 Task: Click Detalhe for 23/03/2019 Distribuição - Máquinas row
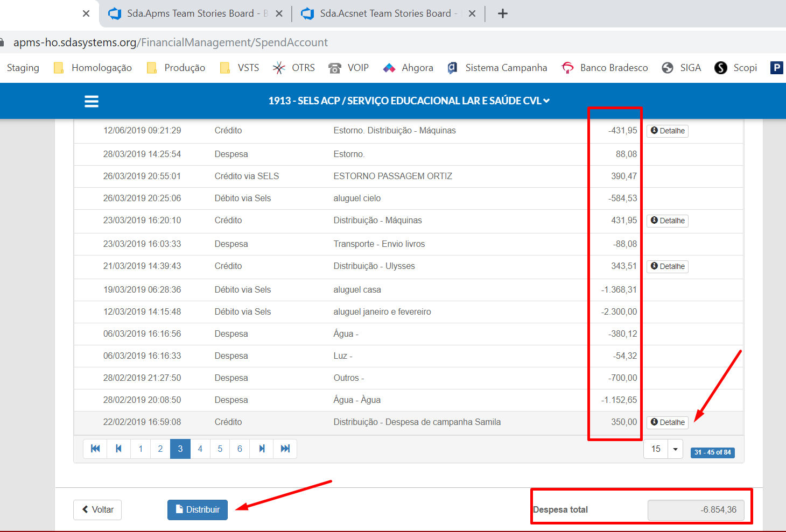point(668,221)
